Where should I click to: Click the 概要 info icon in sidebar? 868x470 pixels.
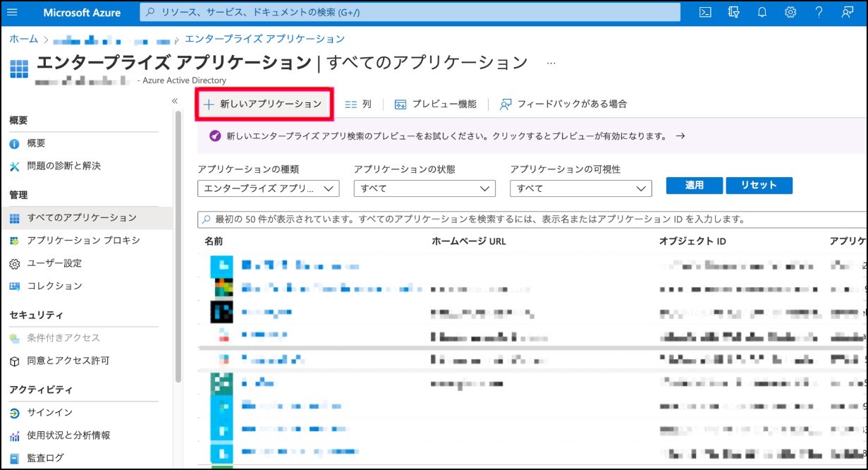(15, 143)
